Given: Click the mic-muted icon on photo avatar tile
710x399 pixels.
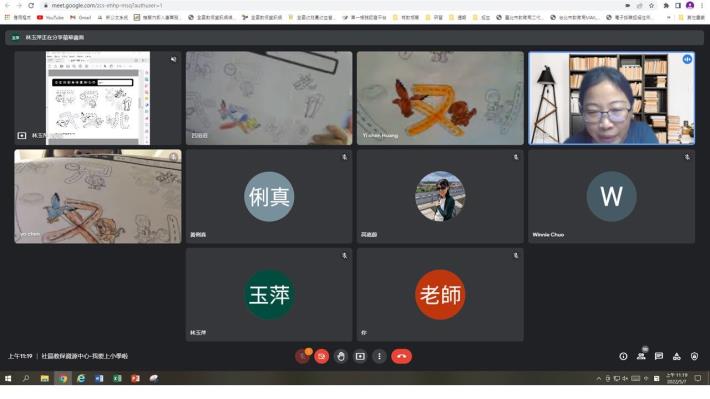Looking at the screenshot, I should click(516, 157).
